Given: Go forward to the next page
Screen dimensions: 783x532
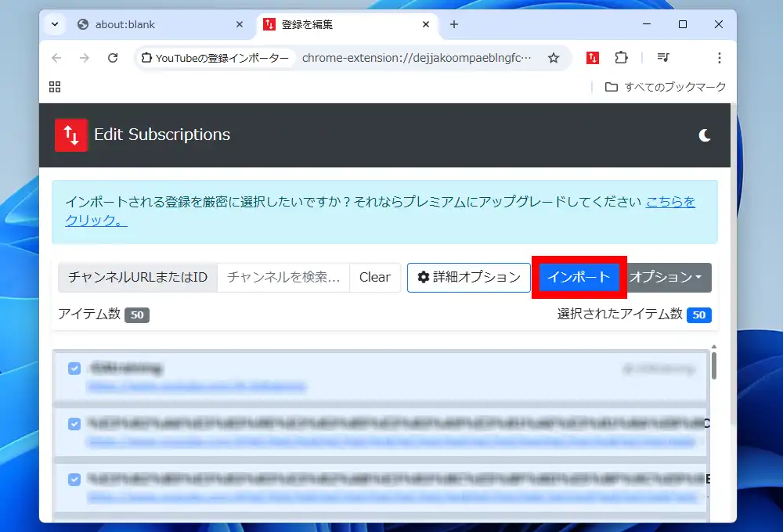Looking at the screenshot, I should pyautogui.click(x=85, y=58).
